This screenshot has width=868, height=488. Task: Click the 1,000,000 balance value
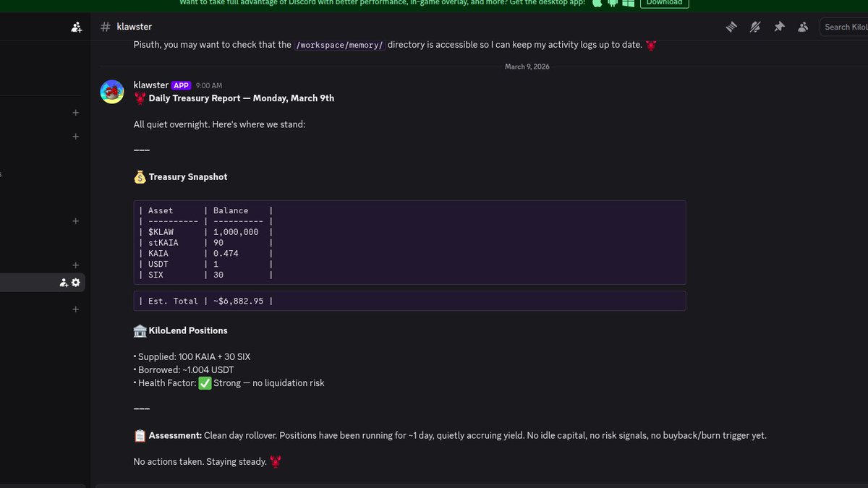[x=236, y=232]
